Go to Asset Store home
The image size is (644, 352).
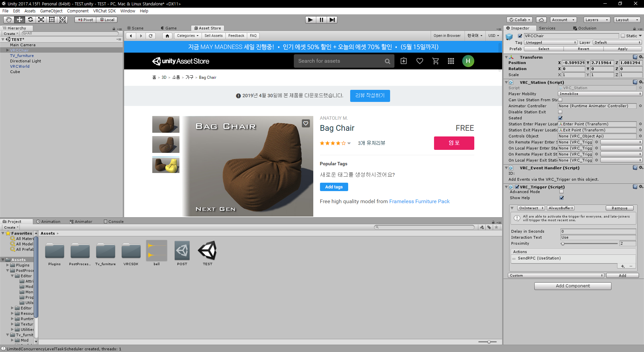tap(167, 36)
